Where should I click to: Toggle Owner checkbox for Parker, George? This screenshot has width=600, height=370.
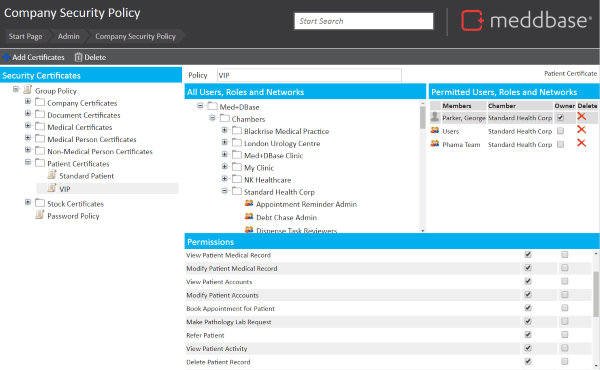(561, 118)
